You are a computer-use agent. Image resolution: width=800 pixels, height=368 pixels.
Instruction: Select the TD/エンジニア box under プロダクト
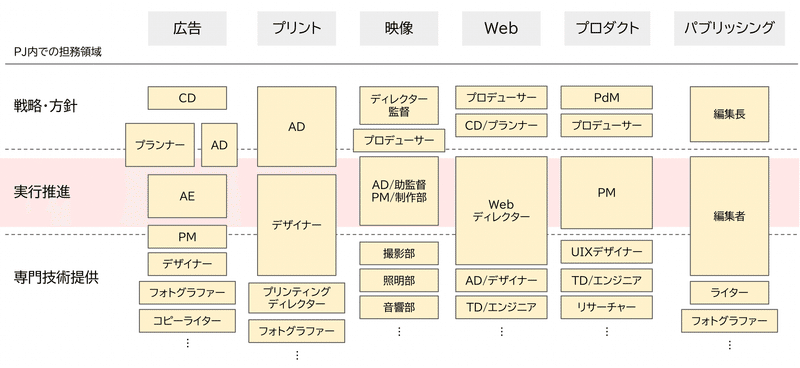tap(607, 280)
